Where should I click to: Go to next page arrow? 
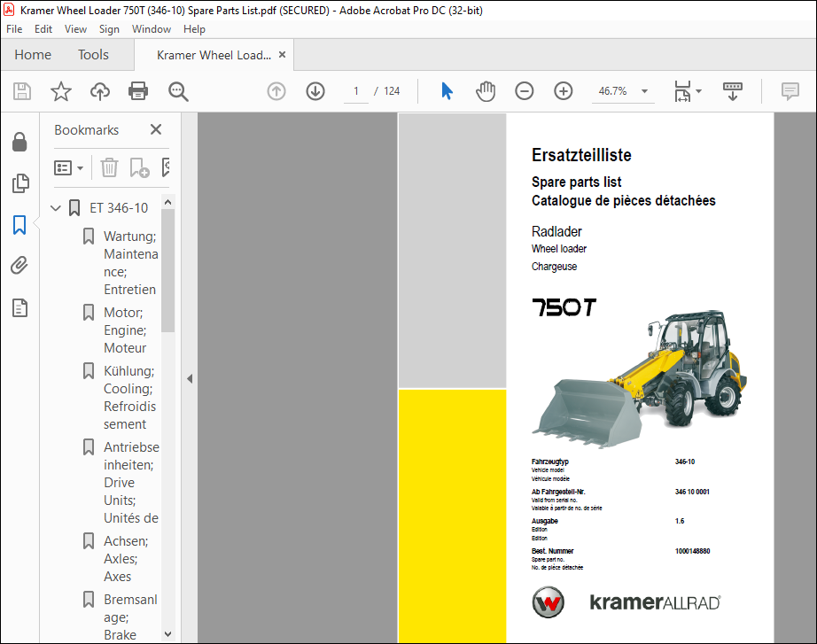(315, 91)
